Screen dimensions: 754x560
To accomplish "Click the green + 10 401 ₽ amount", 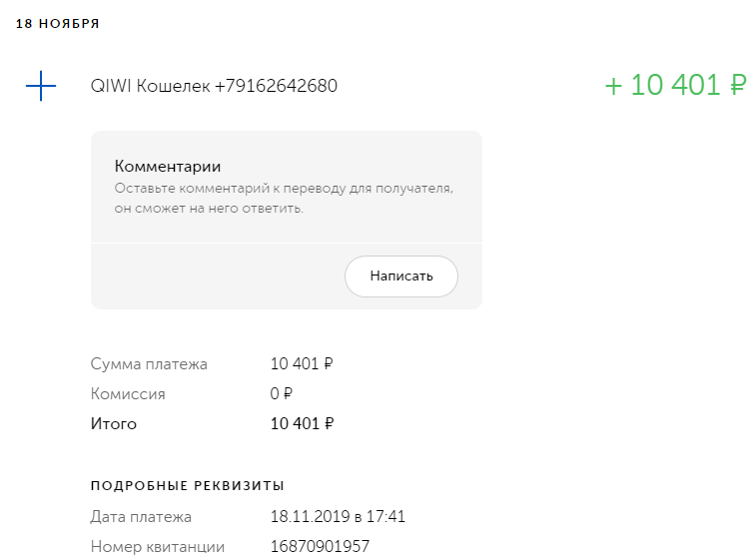I will pos(675,86).
